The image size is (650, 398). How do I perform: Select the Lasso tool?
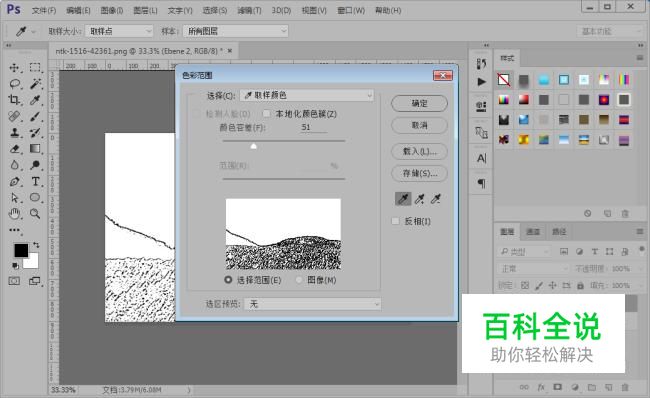pyautogui.click(x=15, y=84)
